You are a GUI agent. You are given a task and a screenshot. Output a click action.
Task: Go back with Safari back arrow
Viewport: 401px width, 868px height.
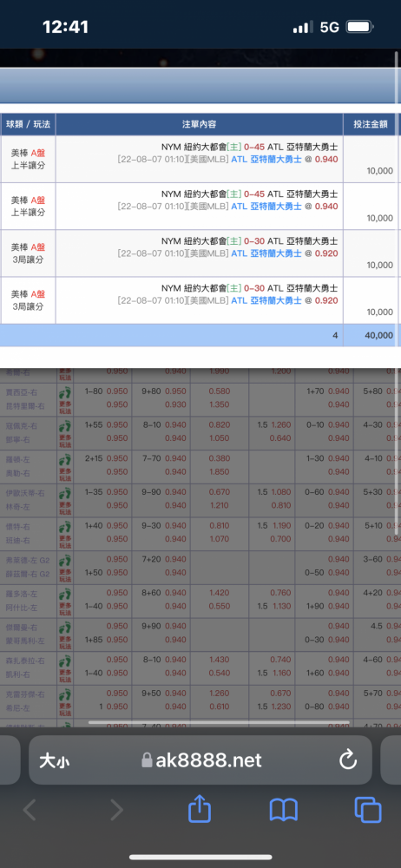point(30,811)
